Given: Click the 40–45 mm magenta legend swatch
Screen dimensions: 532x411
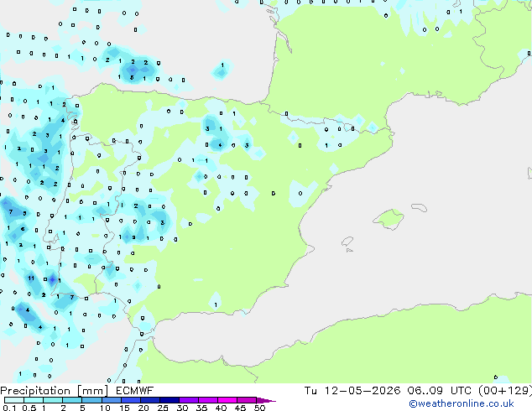Looking at the screenshot, I should [x=227, y=400].
